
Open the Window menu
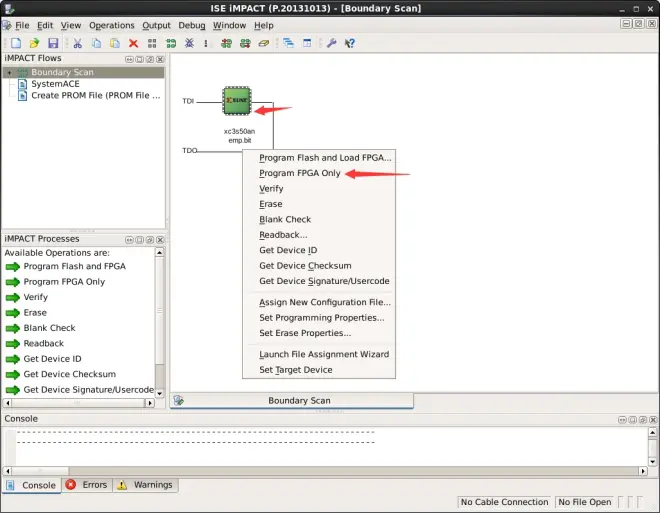[x=229, y=25]
